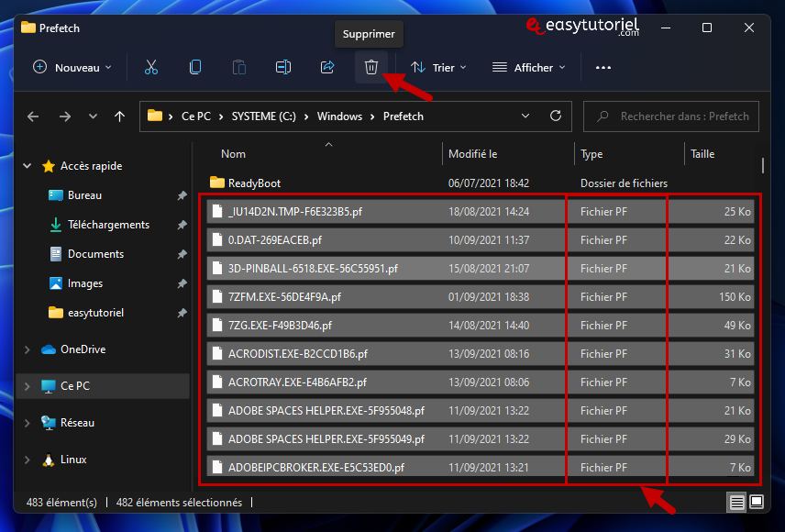785x532 pixels.
Task: Click SYSTEME (C:) in the breadcrumb
Action: coord(263,116)
